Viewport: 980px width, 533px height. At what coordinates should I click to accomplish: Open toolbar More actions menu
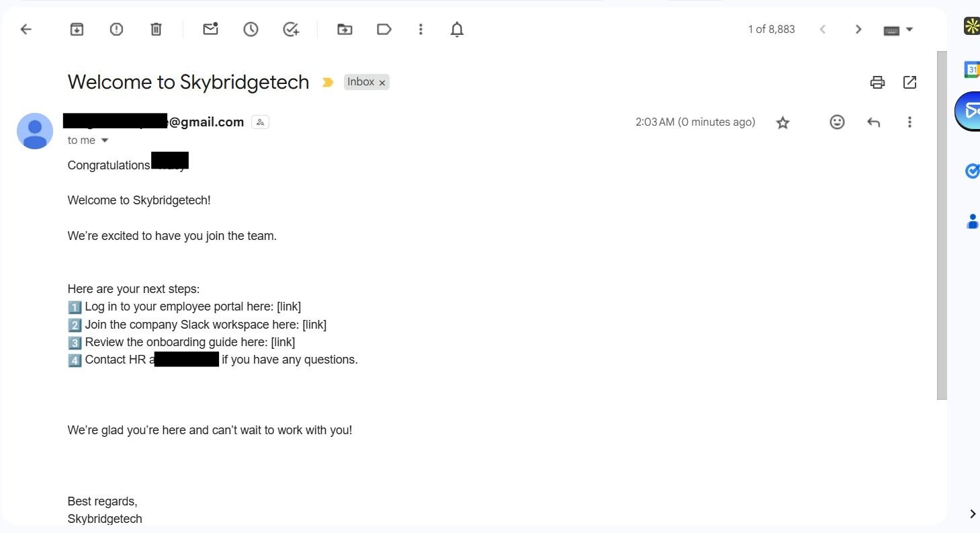tap(420, 30)
